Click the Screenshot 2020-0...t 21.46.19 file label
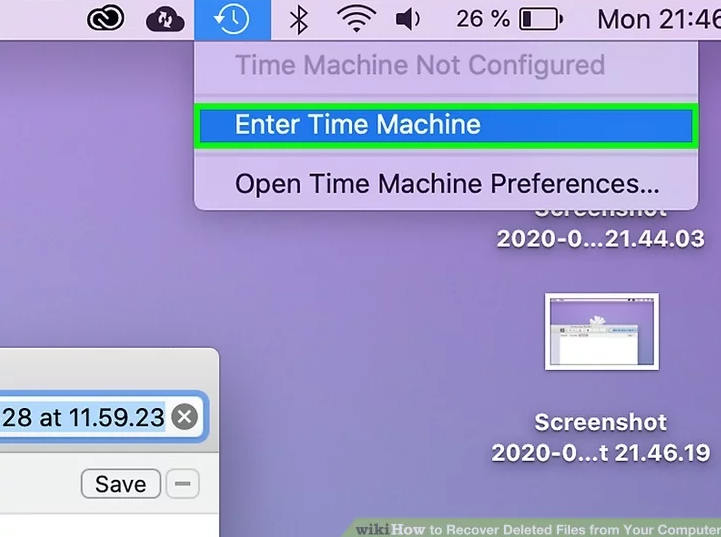 tap(601, 437)
